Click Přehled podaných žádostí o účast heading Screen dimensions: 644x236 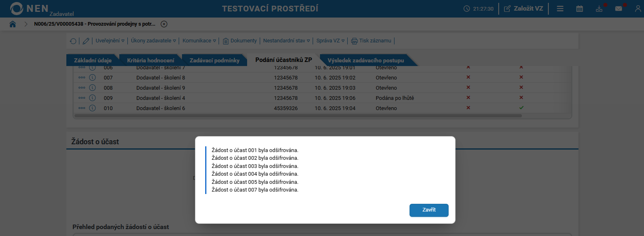pyautogui.click(x=120, y=227)
